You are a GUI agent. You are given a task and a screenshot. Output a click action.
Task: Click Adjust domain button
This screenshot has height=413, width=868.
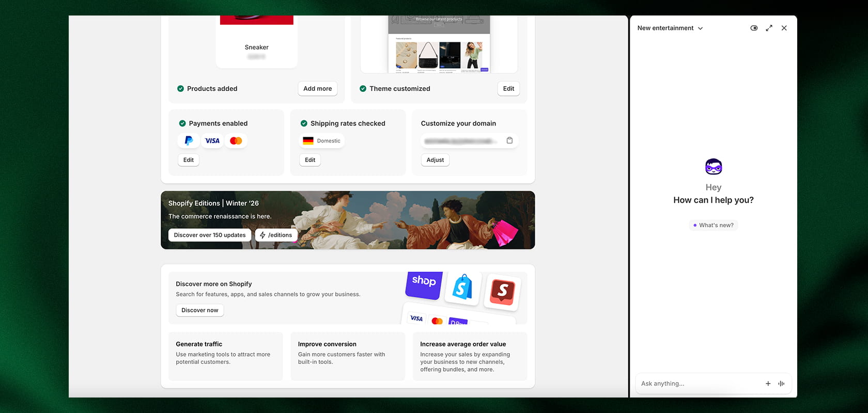[435, 160]
